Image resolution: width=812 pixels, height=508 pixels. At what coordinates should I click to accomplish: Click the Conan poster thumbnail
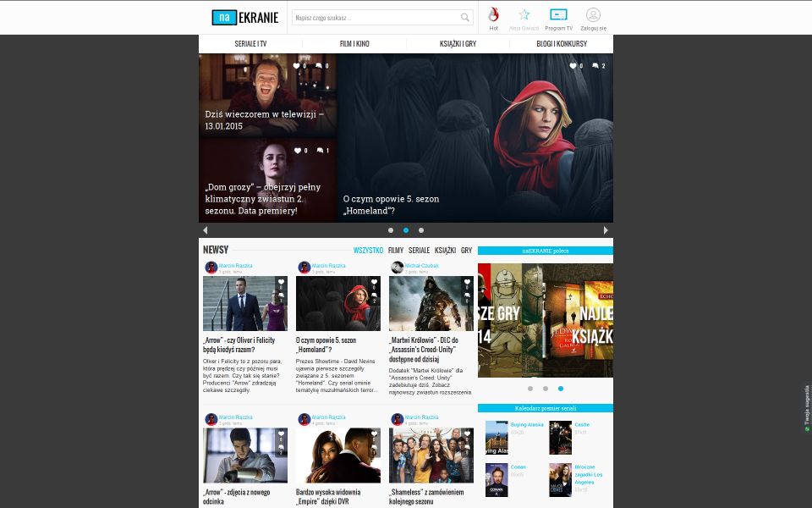click(x=497, y=480)
